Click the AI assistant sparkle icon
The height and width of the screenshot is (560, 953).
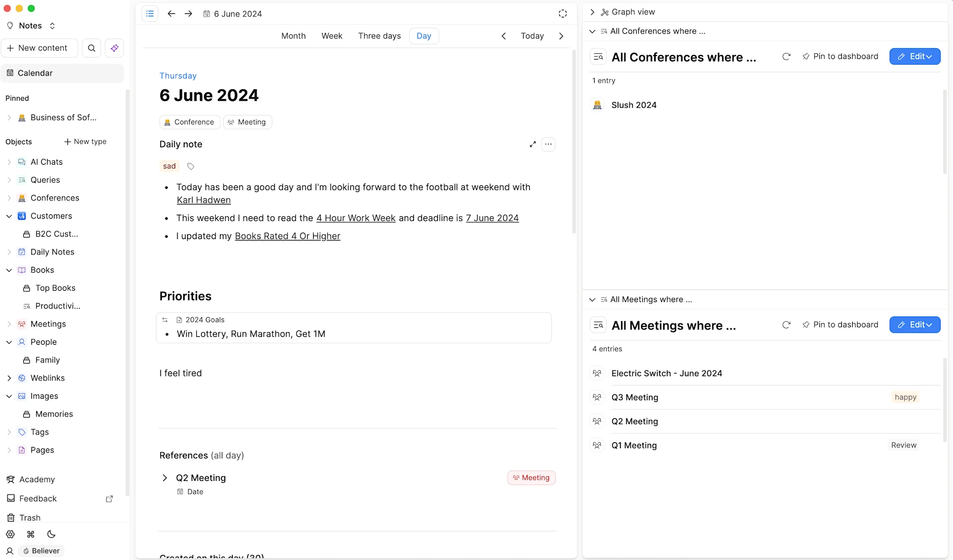coord(114,48)
